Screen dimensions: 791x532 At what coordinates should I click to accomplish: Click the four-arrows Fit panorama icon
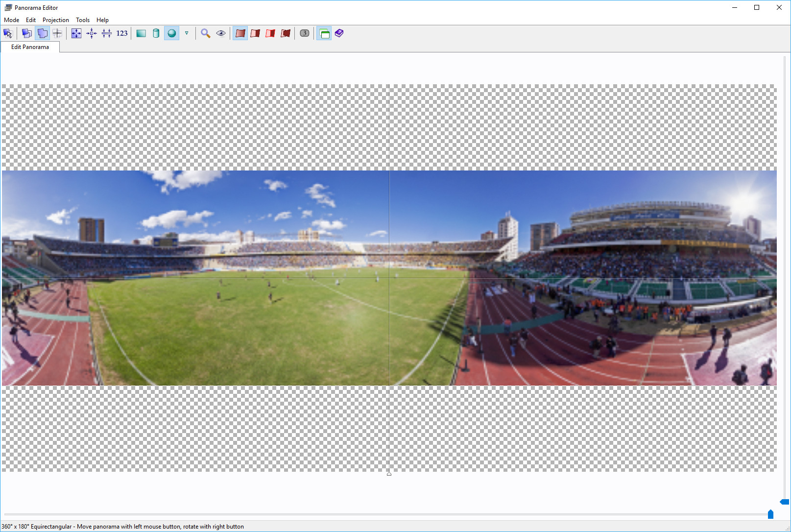[76, 33]
